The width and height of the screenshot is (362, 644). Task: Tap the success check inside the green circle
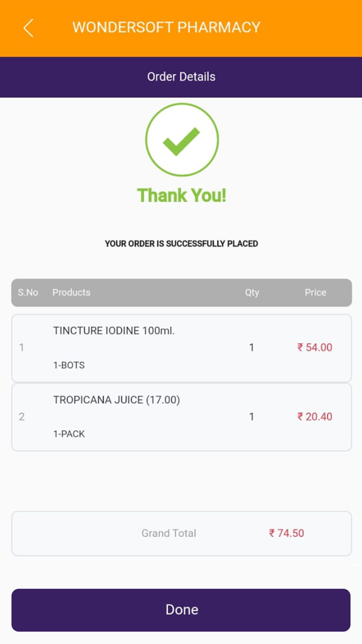(x=182, y=139)
